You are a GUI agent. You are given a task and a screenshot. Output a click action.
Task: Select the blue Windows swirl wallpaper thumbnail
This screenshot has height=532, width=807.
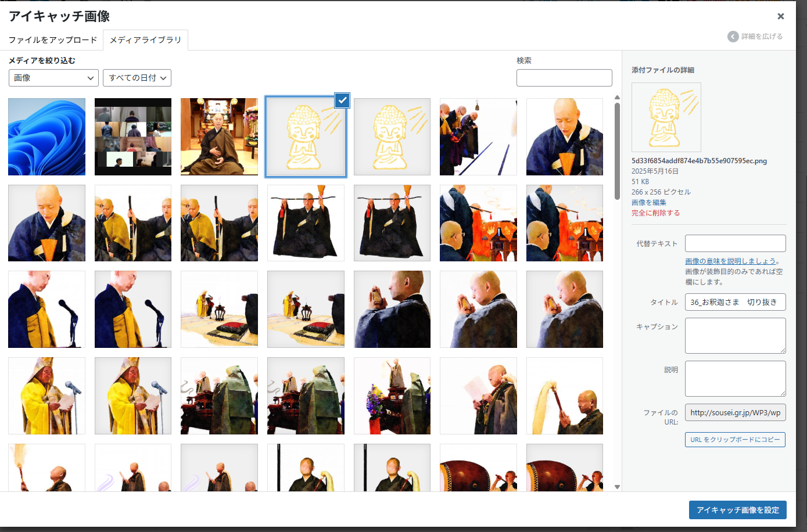[x=46, y=136]
